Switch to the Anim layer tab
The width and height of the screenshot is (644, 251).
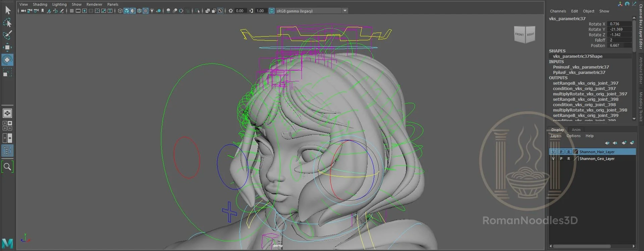[x=576, y=130]
